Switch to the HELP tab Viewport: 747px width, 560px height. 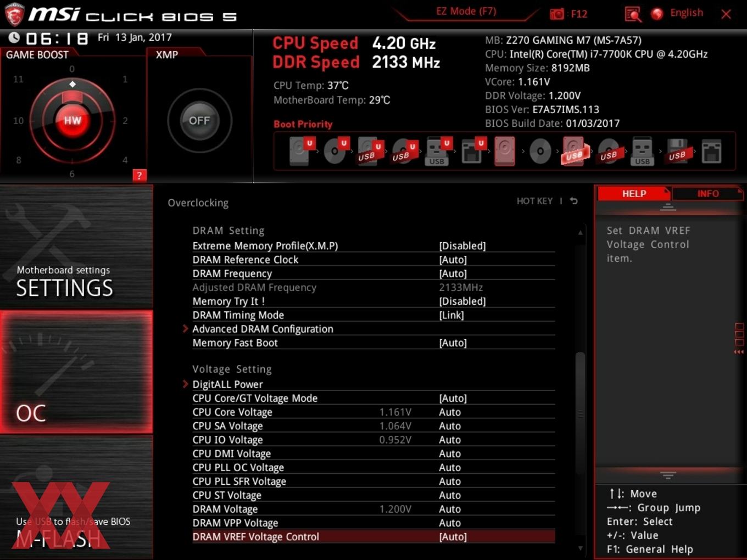pyautogui.click(x=634, y=194)
